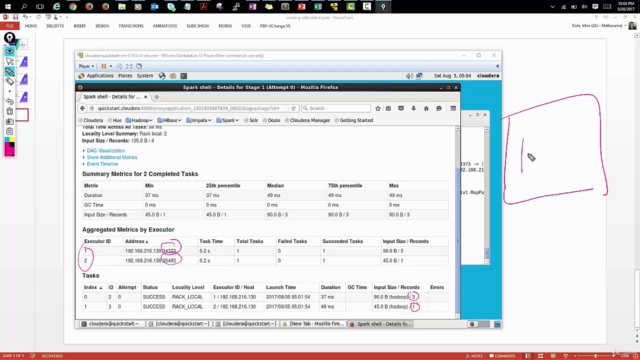Undo last annotation stroke with curved arrow

tap(10, 101)
